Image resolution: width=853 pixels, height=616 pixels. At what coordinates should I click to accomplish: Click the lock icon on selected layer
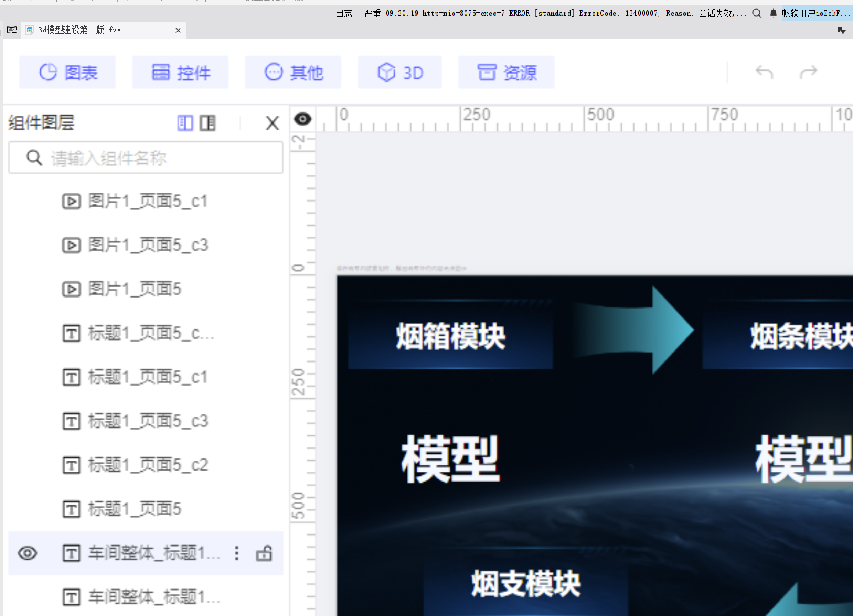click(x=264, y=553)
